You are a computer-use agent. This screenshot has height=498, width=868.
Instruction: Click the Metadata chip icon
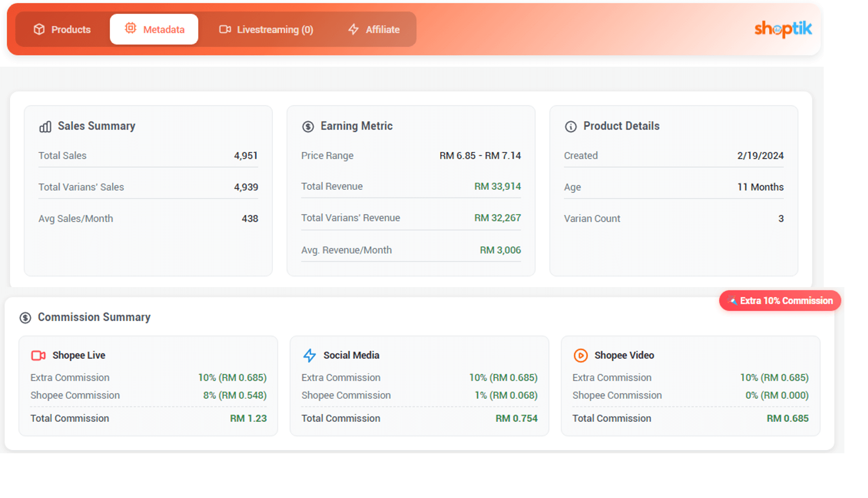coord(130,29)
